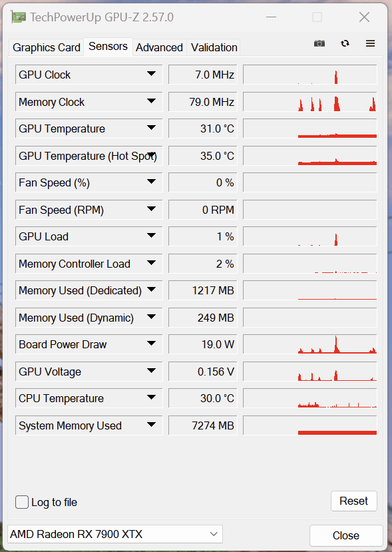Open the Memory Clock dropdown arrow

pos(151,101)
